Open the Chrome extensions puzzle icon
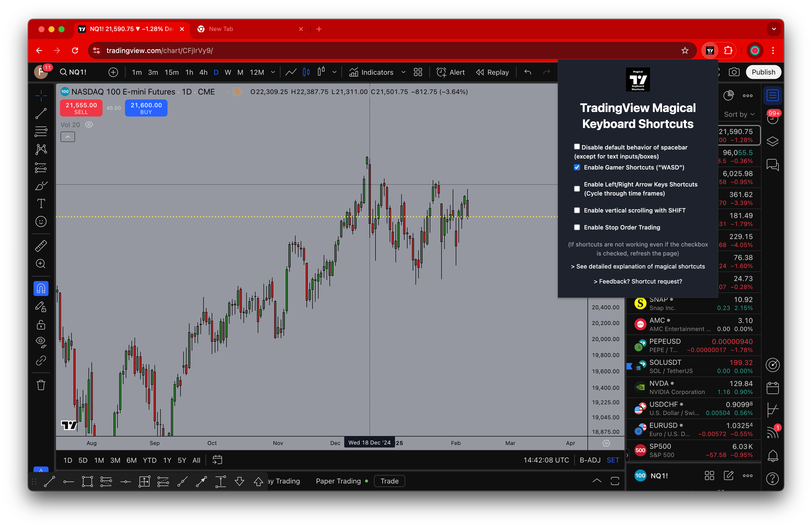The image size is (812, 528). (728, 50)
